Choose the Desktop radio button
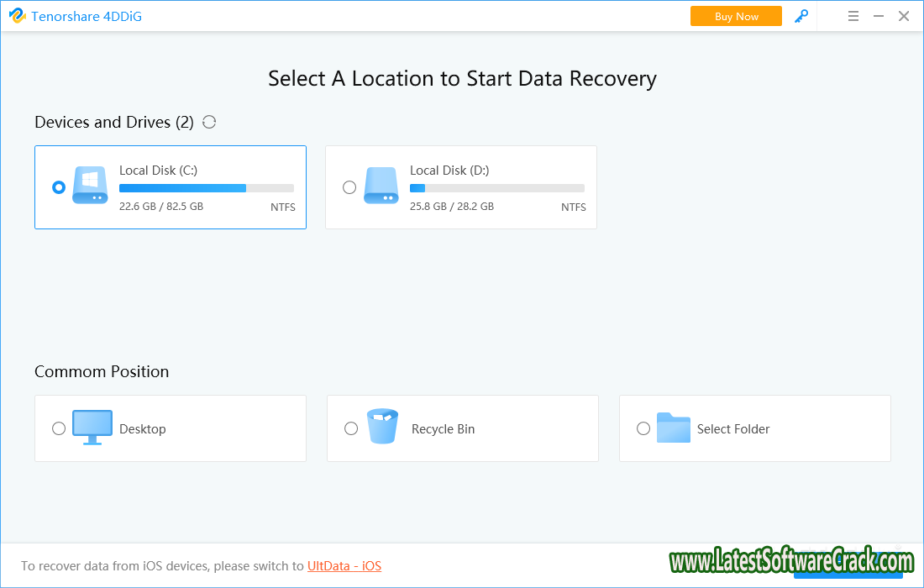The width and height of the screenshot is (924, 588). pyautogui.click(x=59, y=428)
